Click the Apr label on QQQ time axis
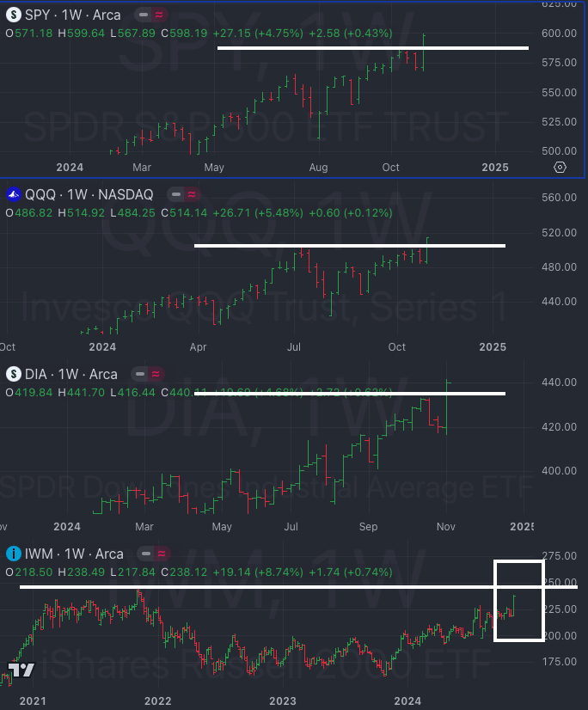Image resolution: width=588 pixels, height=710 pixels. [198, 347]
